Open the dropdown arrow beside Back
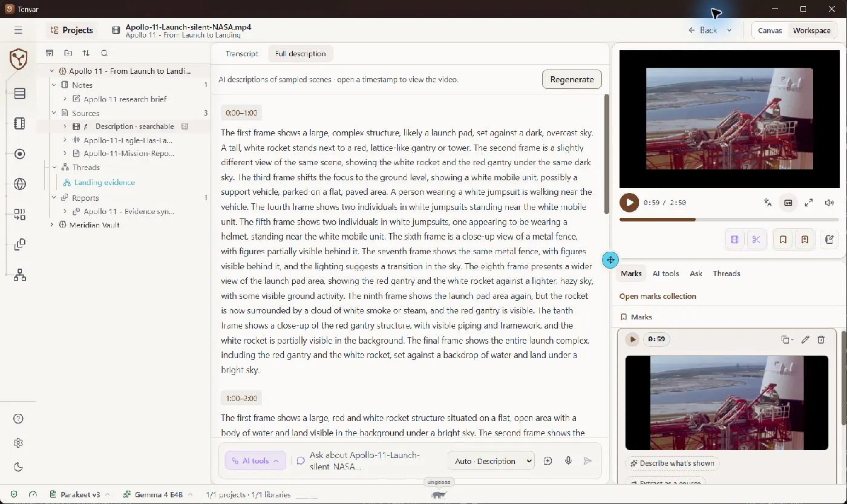This screenshot has height=504, width=847. click(x=729, y=30)
